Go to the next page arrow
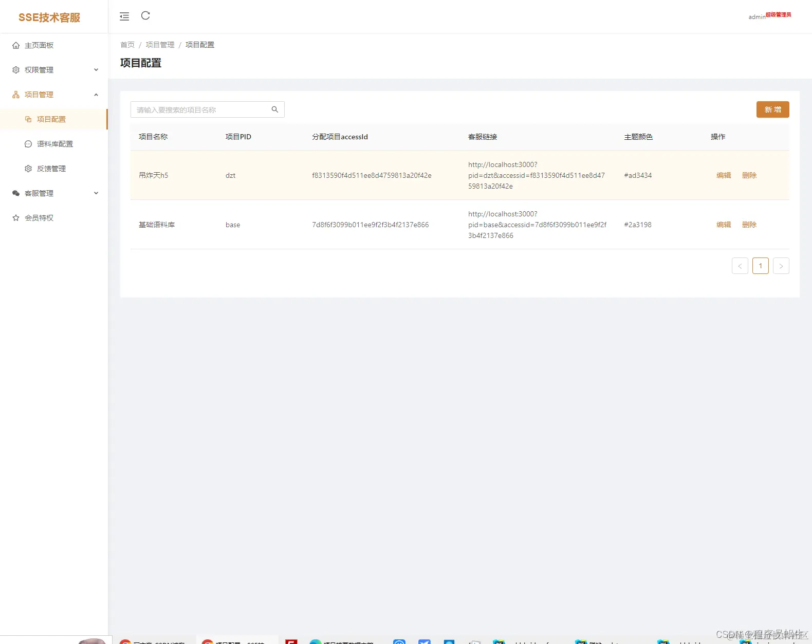The image size is (812, 644). pos(781,266)
